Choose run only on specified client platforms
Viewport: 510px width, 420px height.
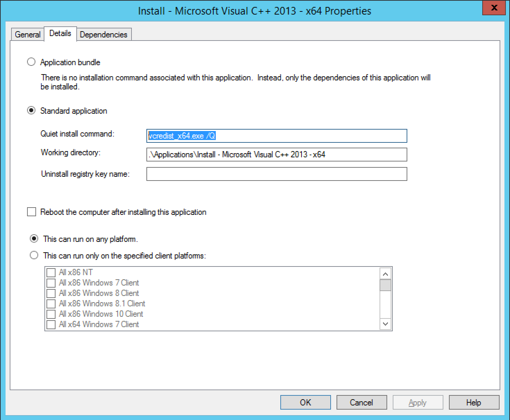tap(34, 255)
